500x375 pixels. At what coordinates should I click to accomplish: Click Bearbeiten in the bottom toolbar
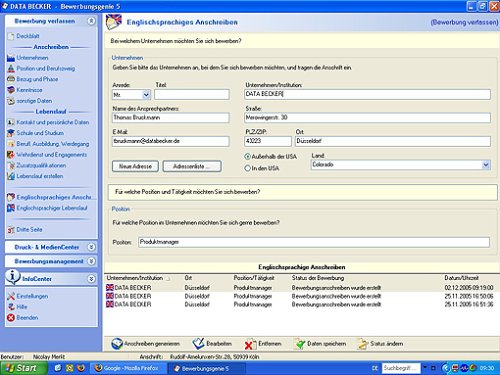(x=212, y=344)
